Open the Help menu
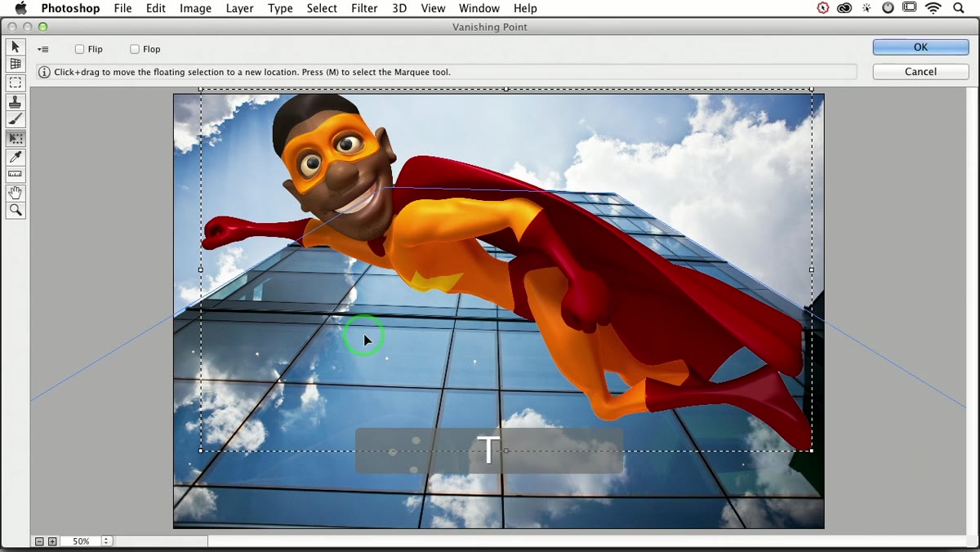Image resolution: width=980 pixels, height=552 pixels. [525, 8]
